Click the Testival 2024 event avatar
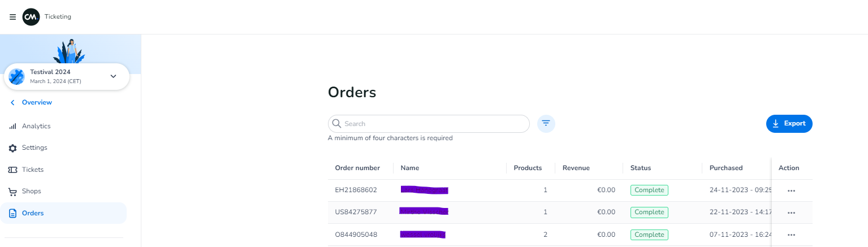Screen dimensions: 868x247 pyautogui.click(x=17, y=76)
